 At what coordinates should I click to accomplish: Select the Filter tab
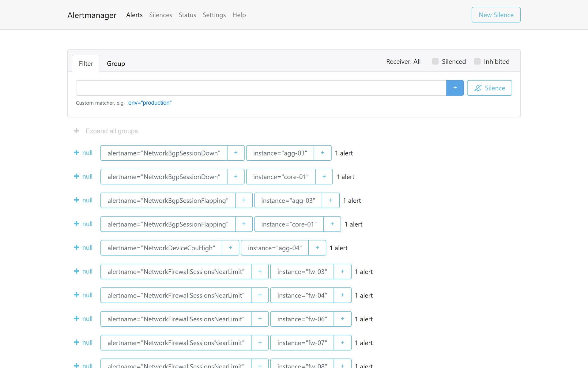click(86, 63)
